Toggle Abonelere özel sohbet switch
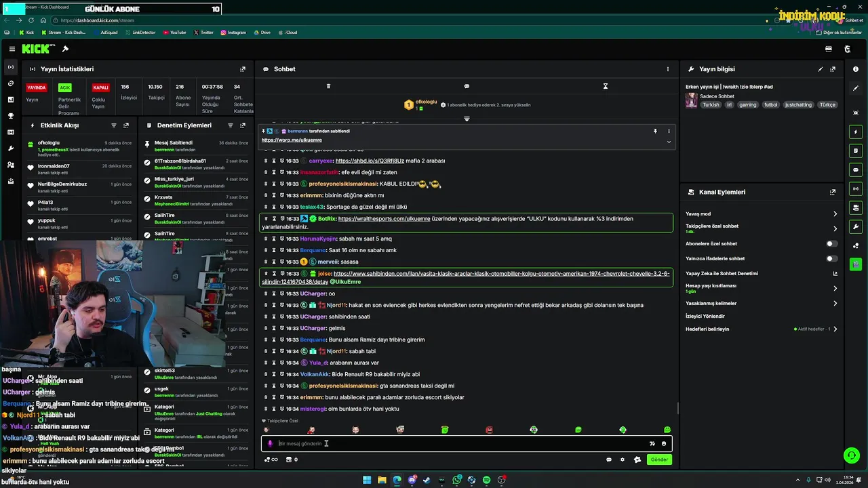The height and width of the screenshot is (488, 868). 831,243
